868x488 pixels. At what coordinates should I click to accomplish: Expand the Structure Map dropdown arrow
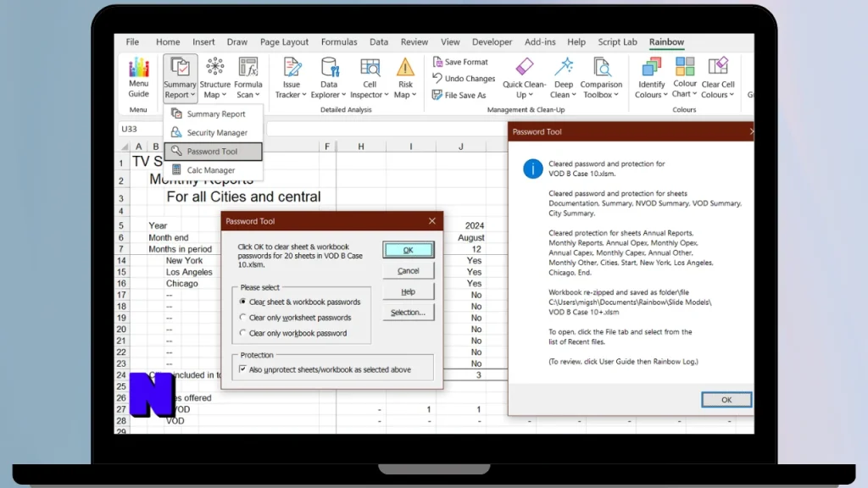[224, 95]
